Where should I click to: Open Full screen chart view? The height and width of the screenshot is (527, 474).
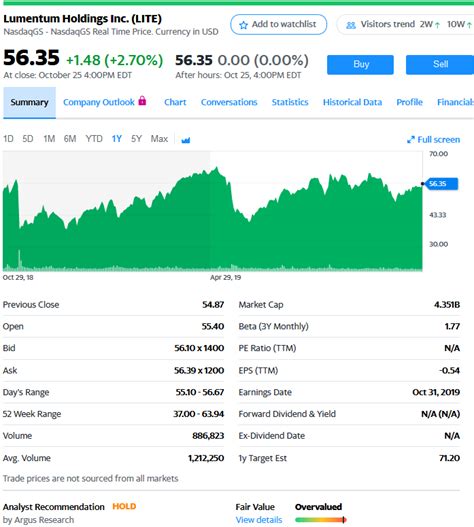[x=434, y=140]
